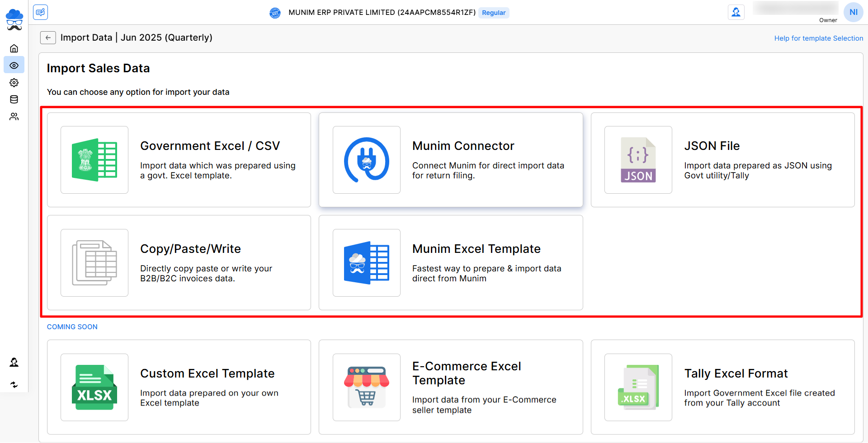Click the Tally .XLSX file icon
Image resolution: width=868 pixels, height=443 pixels.
coord(638,387)
